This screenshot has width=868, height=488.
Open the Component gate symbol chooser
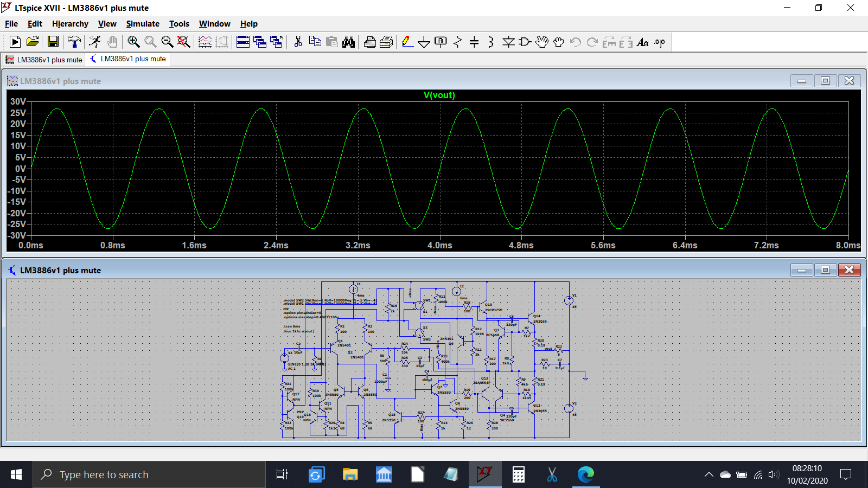click(525, 42)
